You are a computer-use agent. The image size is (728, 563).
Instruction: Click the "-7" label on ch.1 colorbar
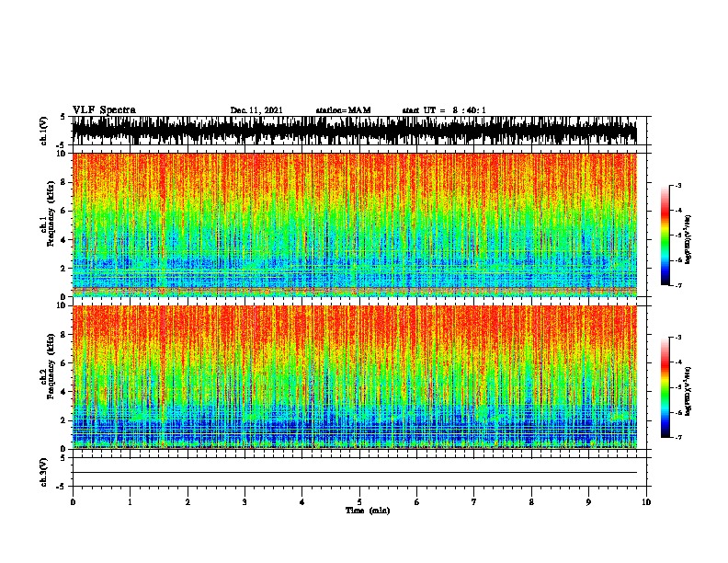(x=677, y=285)
